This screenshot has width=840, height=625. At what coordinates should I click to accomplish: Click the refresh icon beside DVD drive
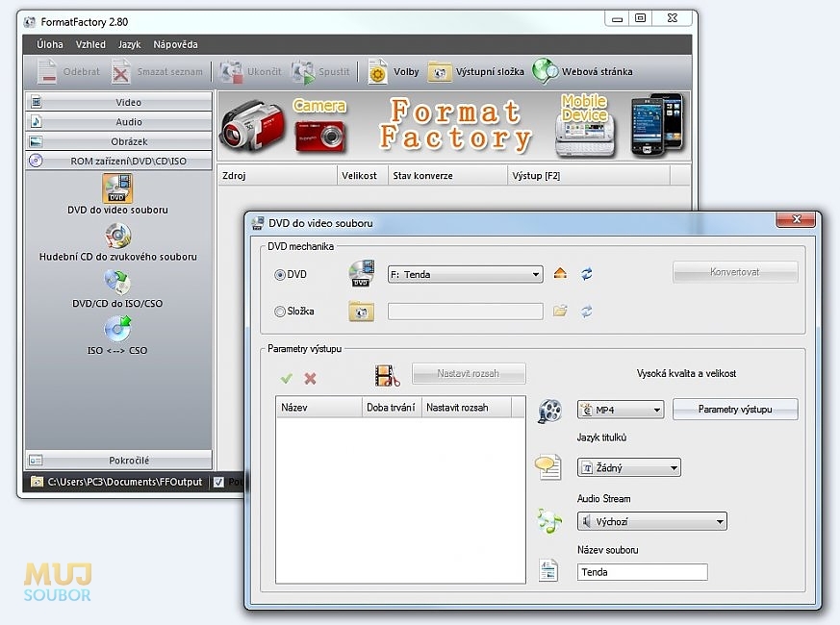click(587, 274)
